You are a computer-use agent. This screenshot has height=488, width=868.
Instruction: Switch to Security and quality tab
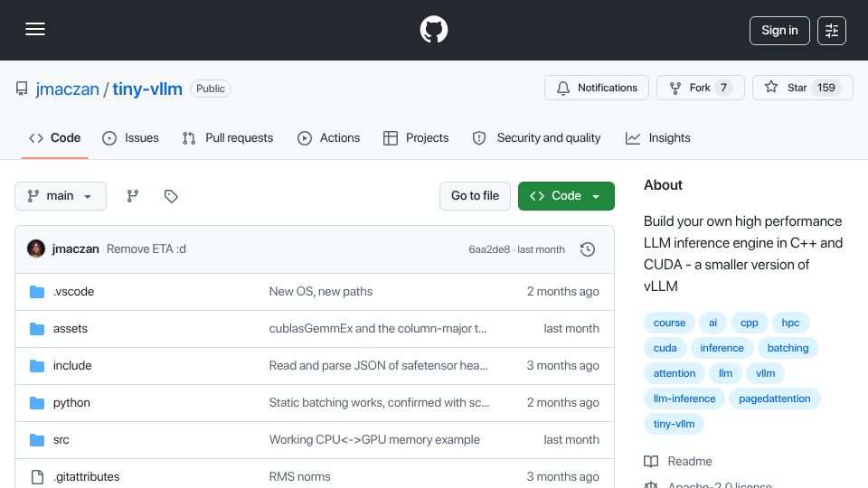tap(536, 137)
